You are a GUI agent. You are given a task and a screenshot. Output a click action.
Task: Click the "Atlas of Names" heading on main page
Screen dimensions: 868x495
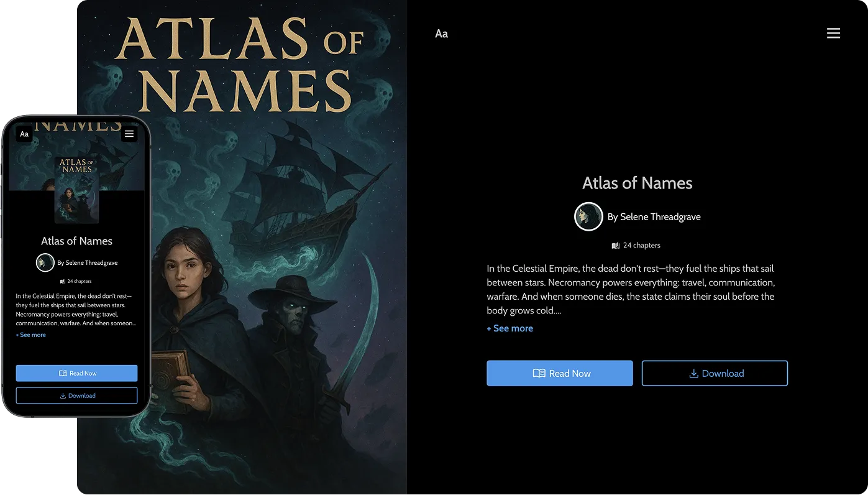637,183
